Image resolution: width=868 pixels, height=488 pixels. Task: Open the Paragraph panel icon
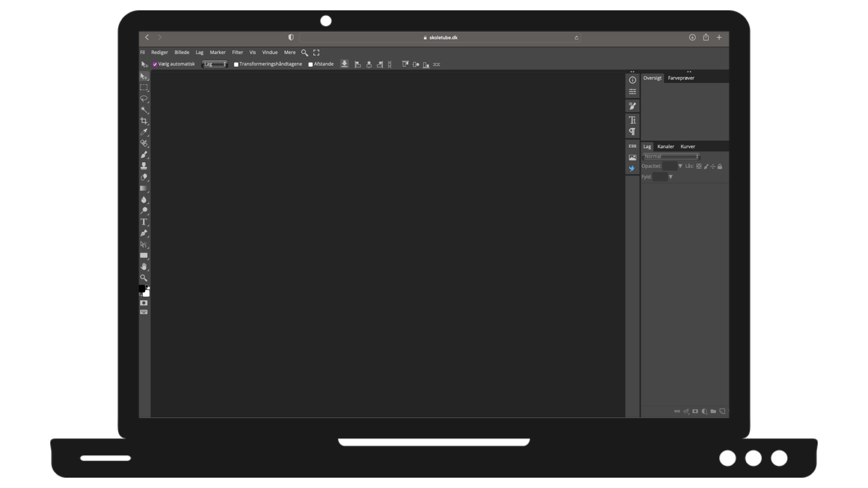point(632,131)
